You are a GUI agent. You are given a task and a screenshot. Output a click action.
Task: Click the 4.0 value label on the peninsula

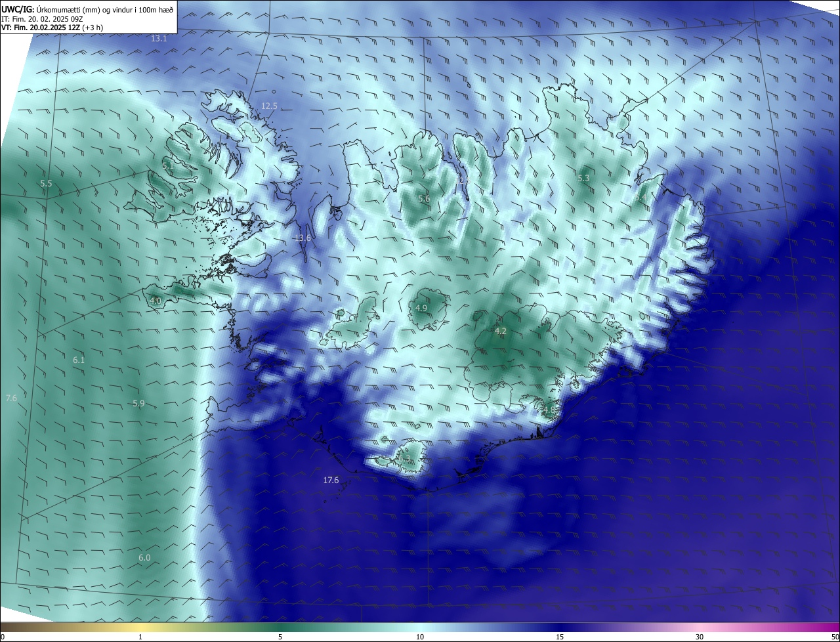click(156, 301)
